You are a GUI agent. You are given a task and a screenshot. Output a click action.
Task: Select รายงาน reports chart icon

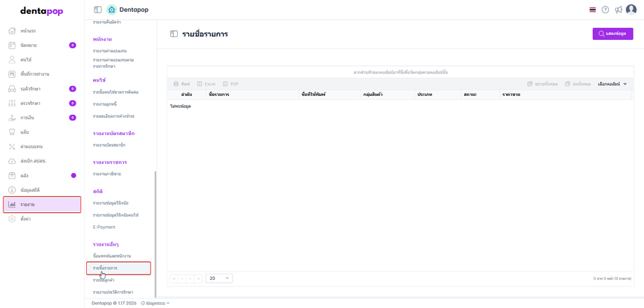(x=12, y=204)
